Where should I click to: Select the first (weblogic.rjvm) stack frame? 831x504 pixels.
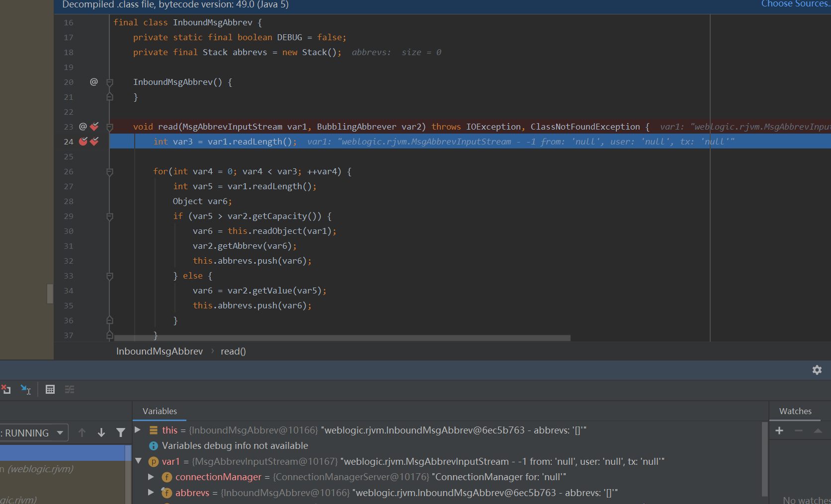coord(37,469)
